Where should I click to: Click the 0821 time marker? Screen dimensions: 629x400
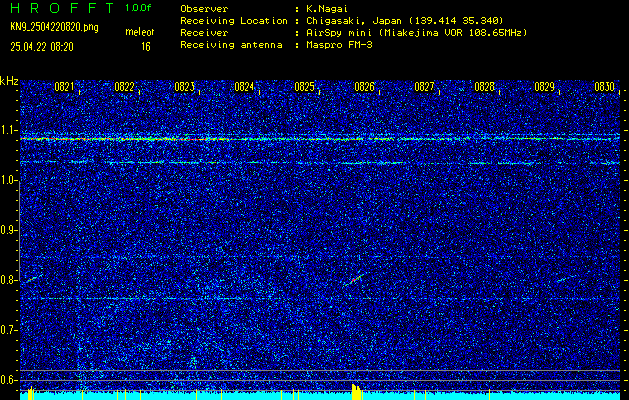[x=64, y=87]
